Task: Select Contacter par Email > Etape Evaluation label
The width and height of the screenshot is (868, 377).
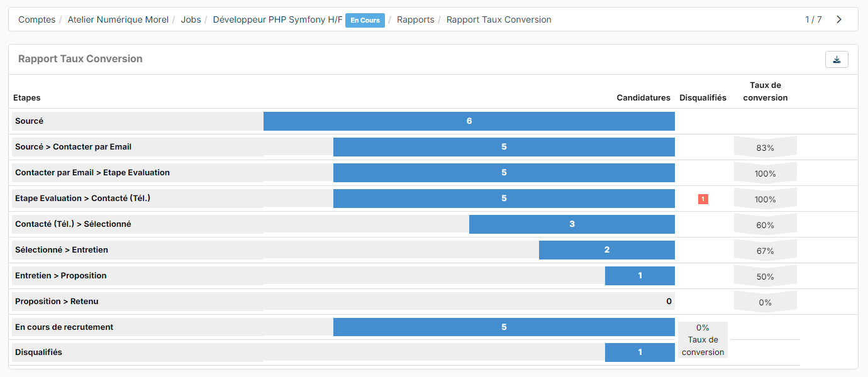Action: click(x=92, y=173)
